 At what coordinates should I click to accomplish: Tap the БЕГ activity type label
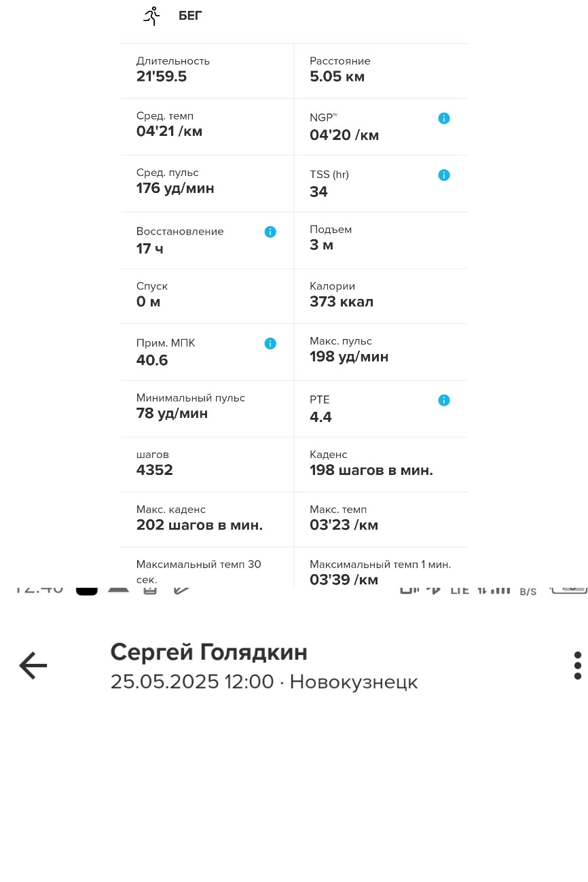[190, 16]
